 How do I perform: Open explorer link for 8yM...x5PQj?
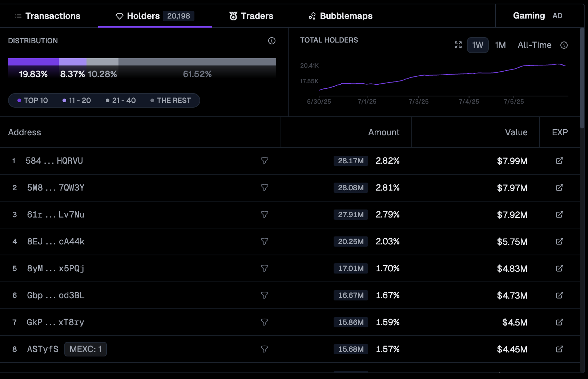(559, 268)
